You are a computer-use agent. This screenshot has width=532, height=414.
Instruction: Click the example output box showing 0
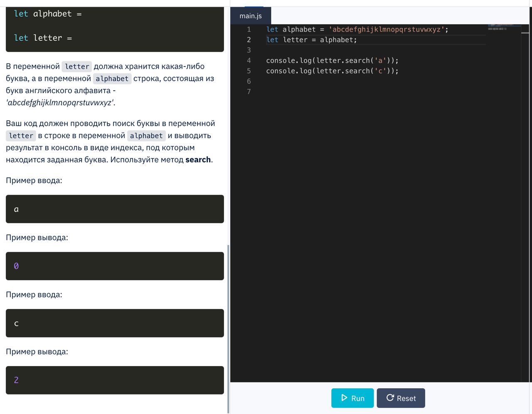point(115,266)
